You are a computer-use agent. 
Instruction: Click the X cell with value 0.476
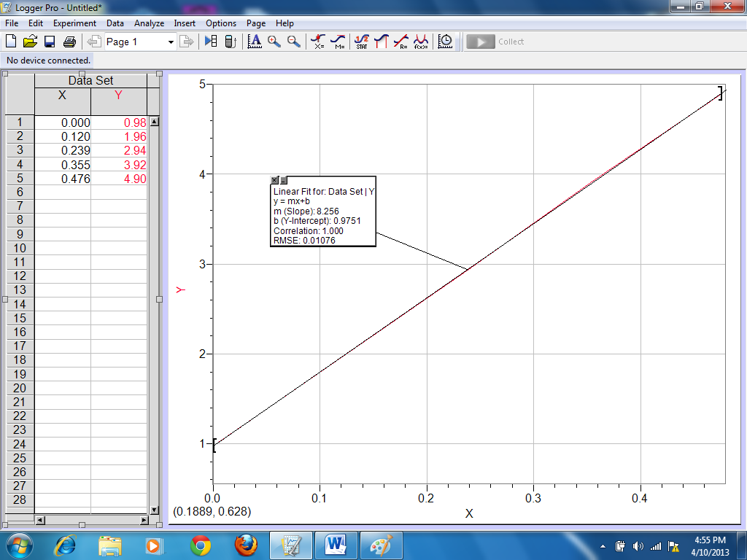coord(63,179)
